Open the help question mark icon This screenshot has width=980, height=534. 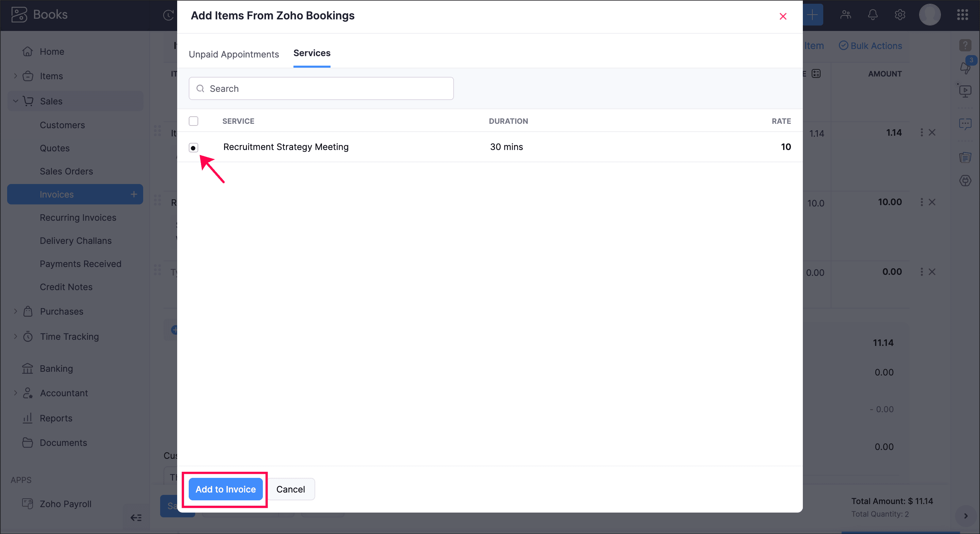coord(965,45)
